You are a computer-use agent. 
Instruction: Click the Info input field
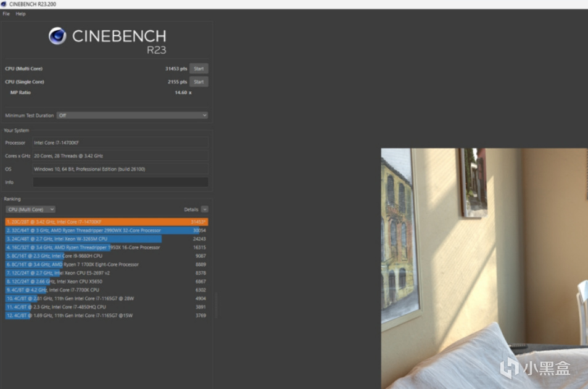[120, 182]
